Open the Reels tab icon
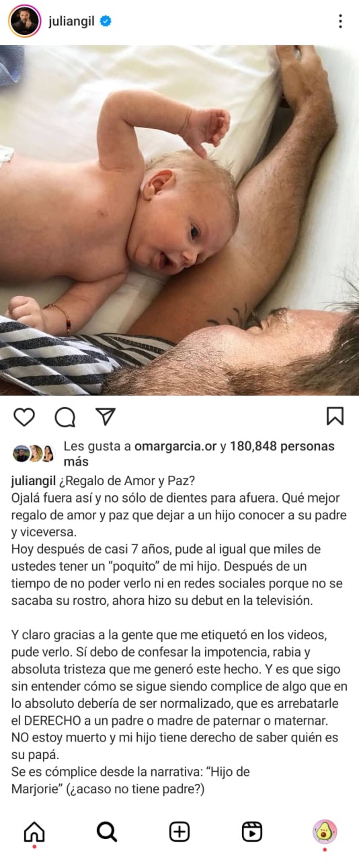 pos(252,831)
